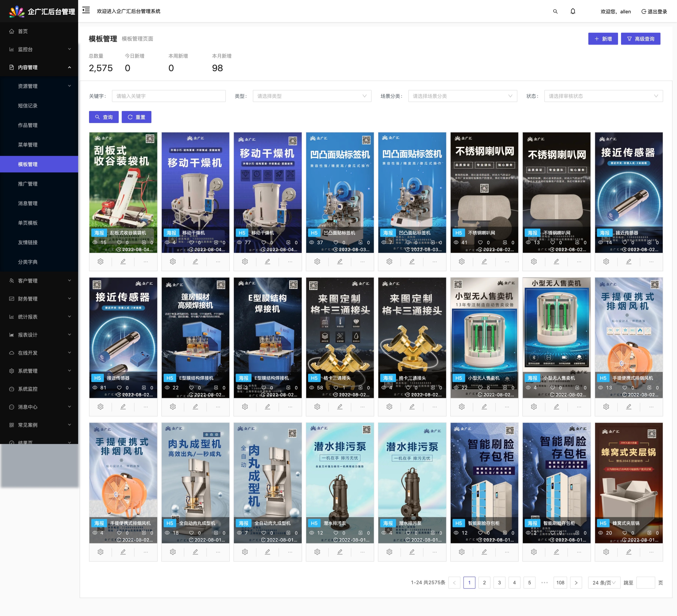This screenshot has height=616, width=677.
Task: Open the 刮板式收谷装袋机 poster thumbnail
Action: 123,192
